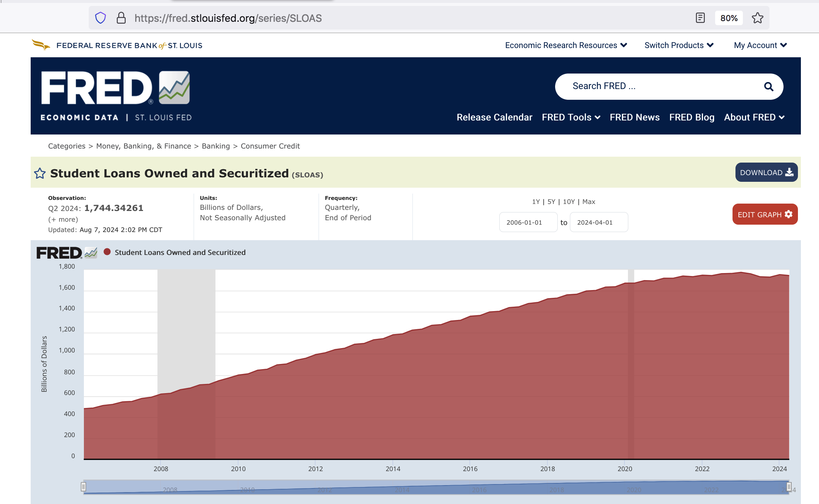Select the 5Y time range link
The image size is (819, 504).
(551, 202)
